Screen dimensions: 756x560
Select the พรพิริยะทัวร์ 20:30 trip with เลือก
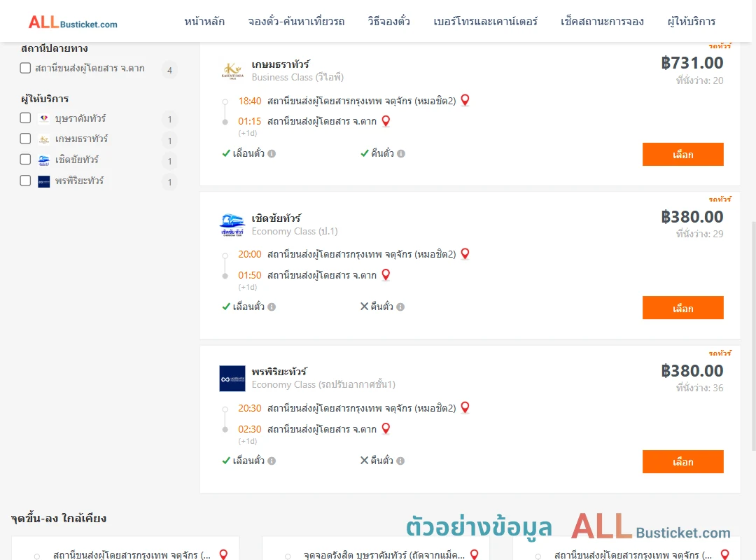coord(682,461)
